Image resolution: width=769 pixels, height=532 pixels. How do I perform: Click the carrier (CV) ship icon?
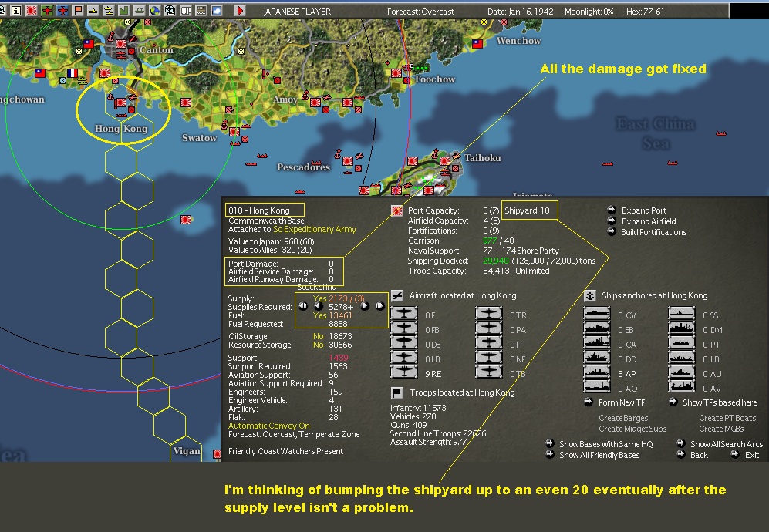click(x=597, y=314)
